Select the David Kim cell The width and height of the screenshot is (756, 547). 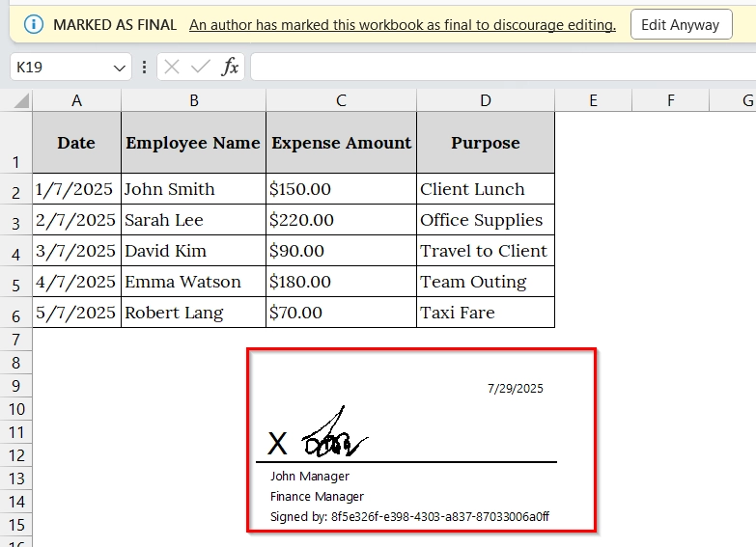(x=193, y=251)
